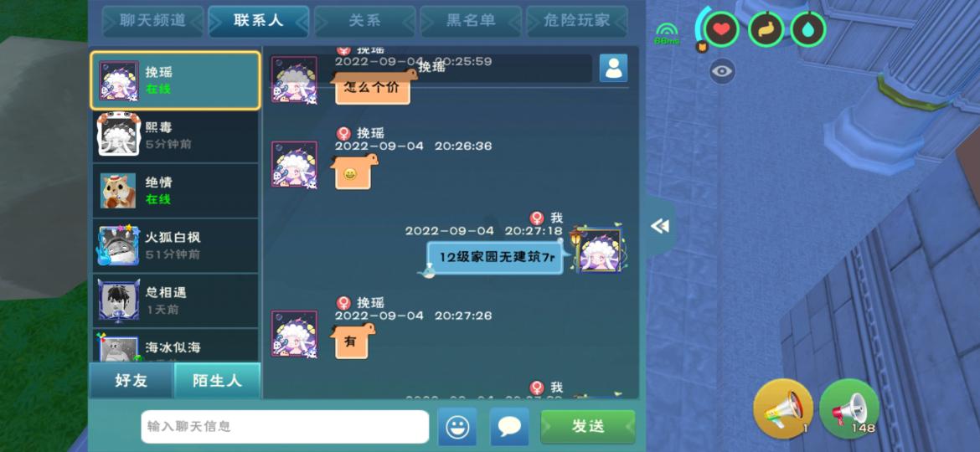Select the 陌生人 list toggle
This screenshot has height=452, width=980.
[217, 380]
